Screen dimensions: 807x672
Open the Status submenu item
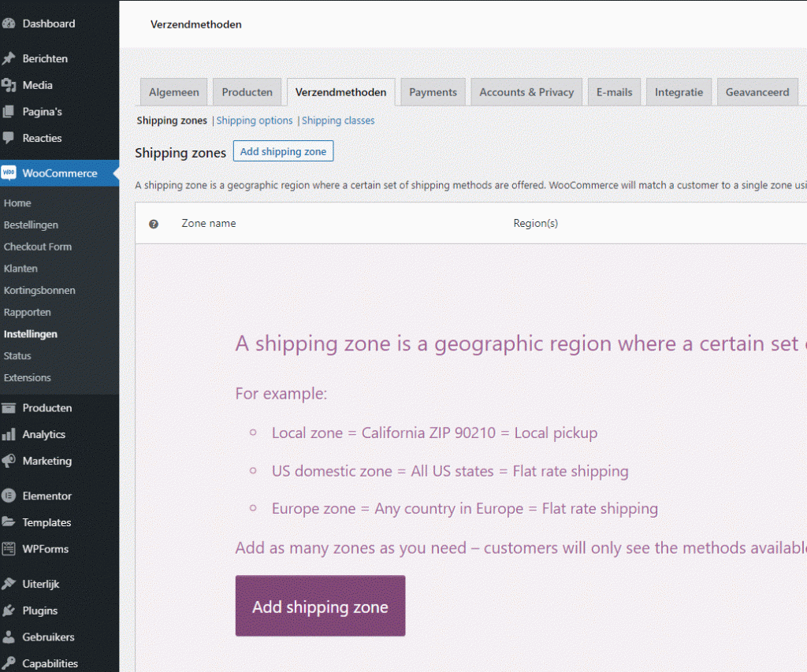pos(17,356)
